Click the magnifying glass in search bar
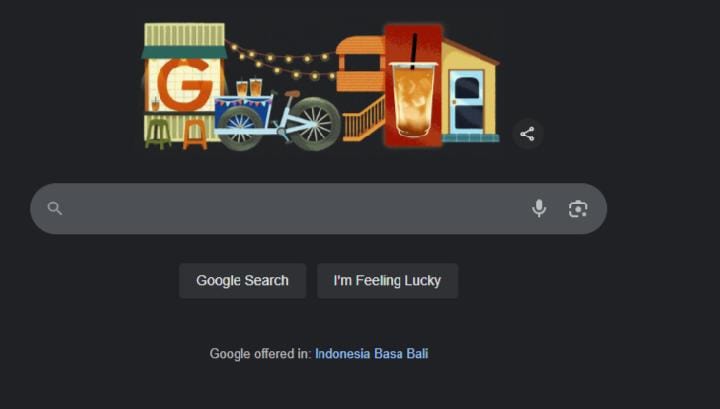Image resolution: width=720 pixels, height=409 pixels. click(x=55, y=208)
